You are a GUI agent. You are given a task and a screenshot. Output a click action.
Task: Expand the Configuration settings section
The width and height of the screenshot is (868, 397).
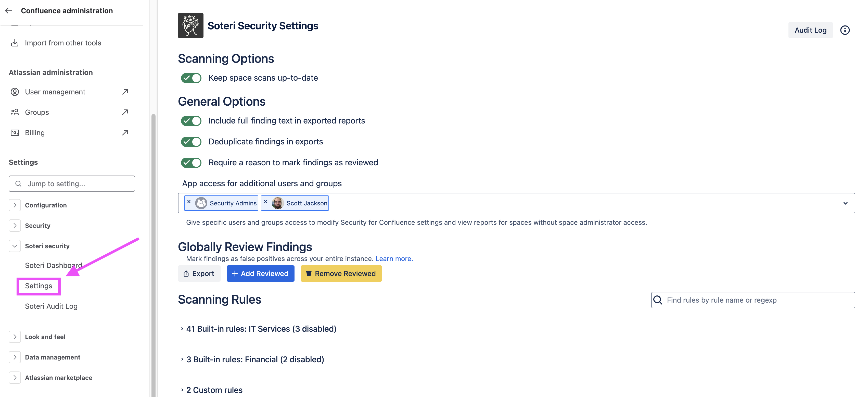pyautogui.click(x=15, y=205)
